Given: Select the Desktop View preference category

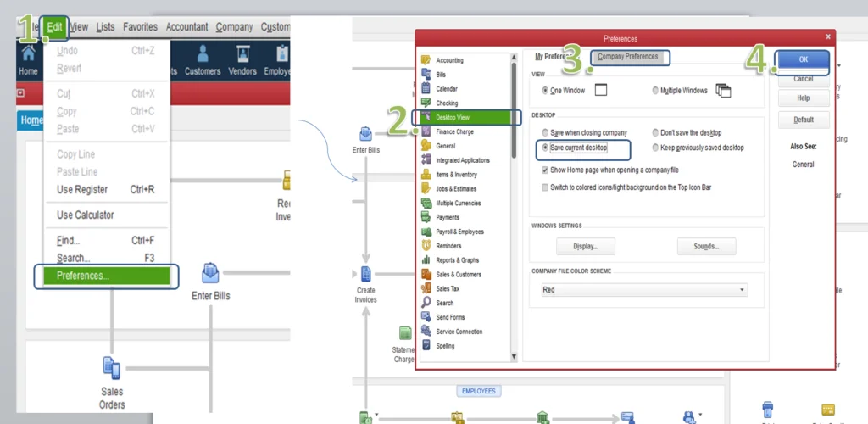Looking at the screenshot, I should (x=466, y=117).
